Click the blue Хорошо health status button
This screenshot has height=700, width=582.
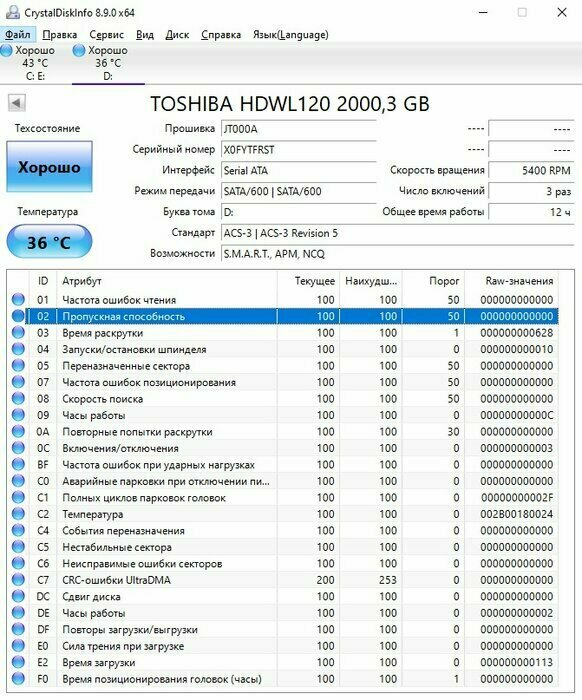[49, 167]
